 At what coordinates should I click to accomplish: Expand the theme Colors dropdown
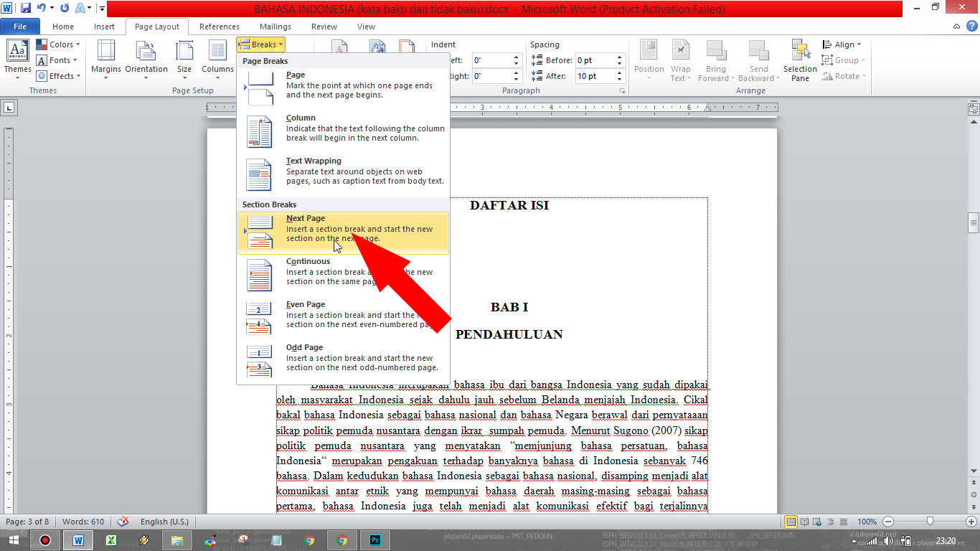pos(58,44)
